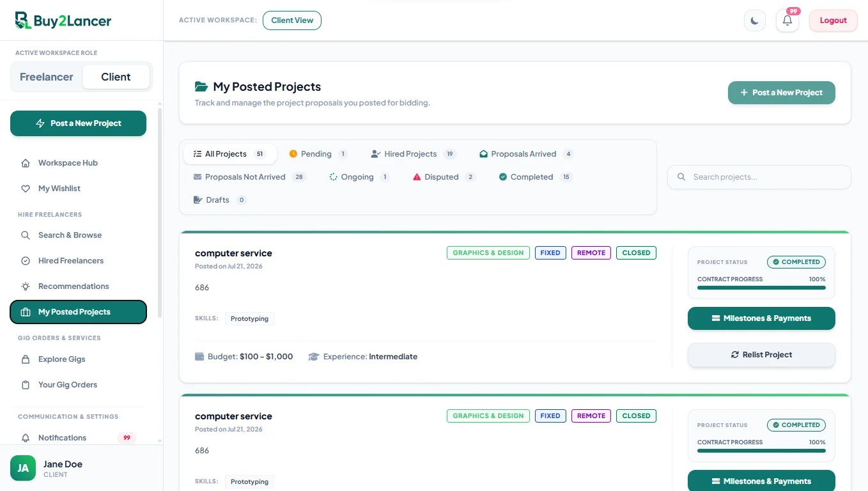
Task: Click the heart icon beside My Wishlist
Action: pyautogui.click(x=26, y=189)
